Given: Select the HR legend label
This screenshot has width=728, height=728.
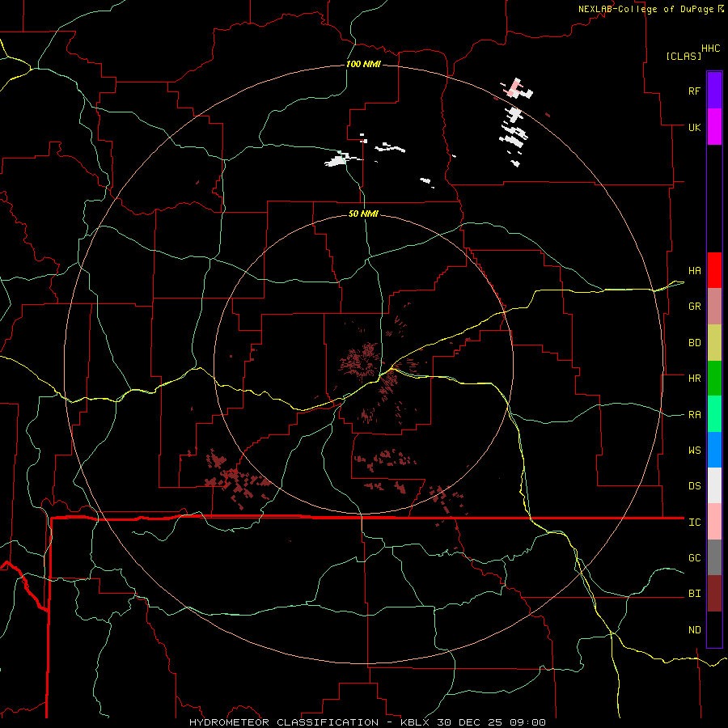Looking at the screenshot, I should pos(694,379).
